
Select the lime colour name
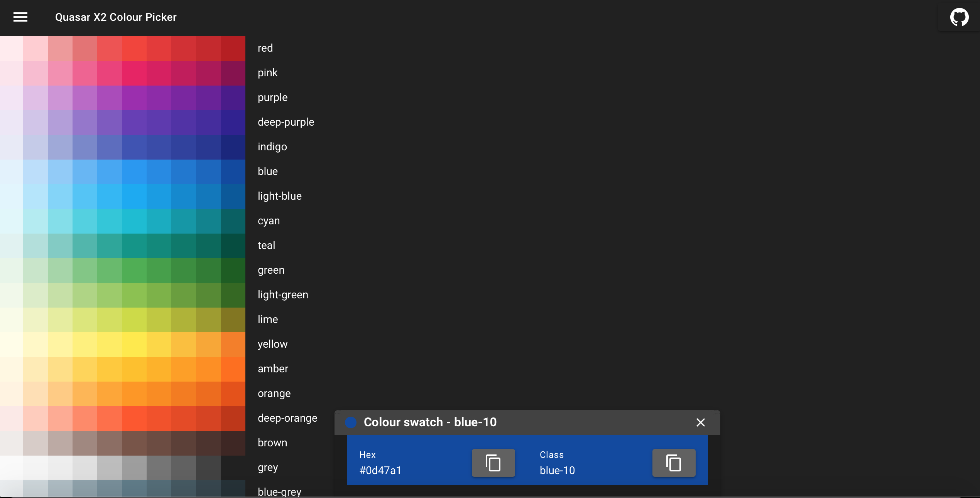(268, 319)
